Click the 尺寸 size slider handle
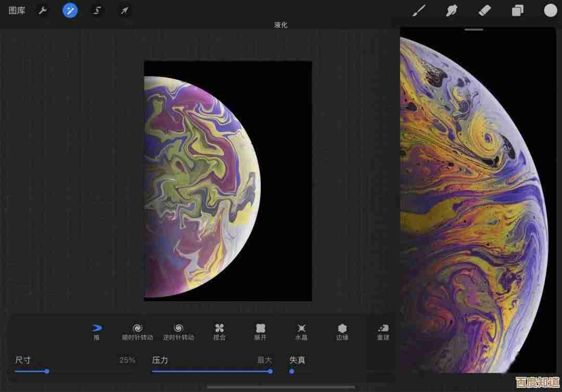Viewport: 562px width, 392px height. click(47, 371)
